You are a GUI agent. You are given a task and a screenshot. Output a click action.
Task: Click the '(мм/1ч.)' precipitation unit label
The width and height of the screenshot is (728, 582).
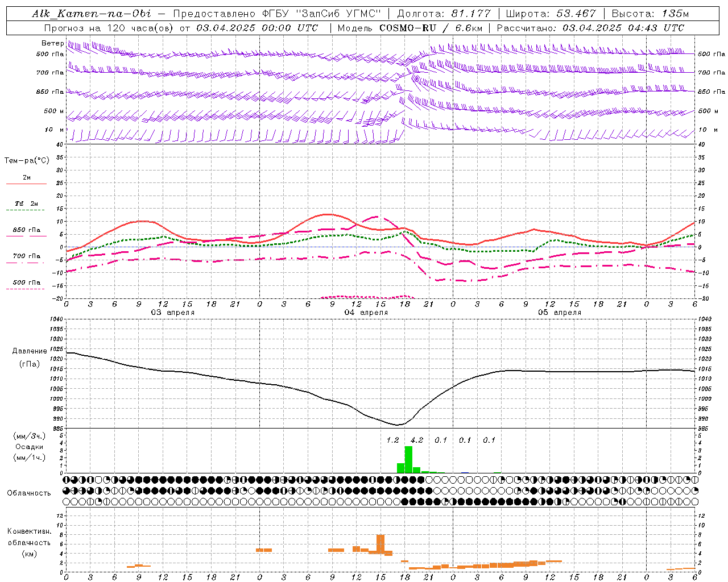click(30, 458)
